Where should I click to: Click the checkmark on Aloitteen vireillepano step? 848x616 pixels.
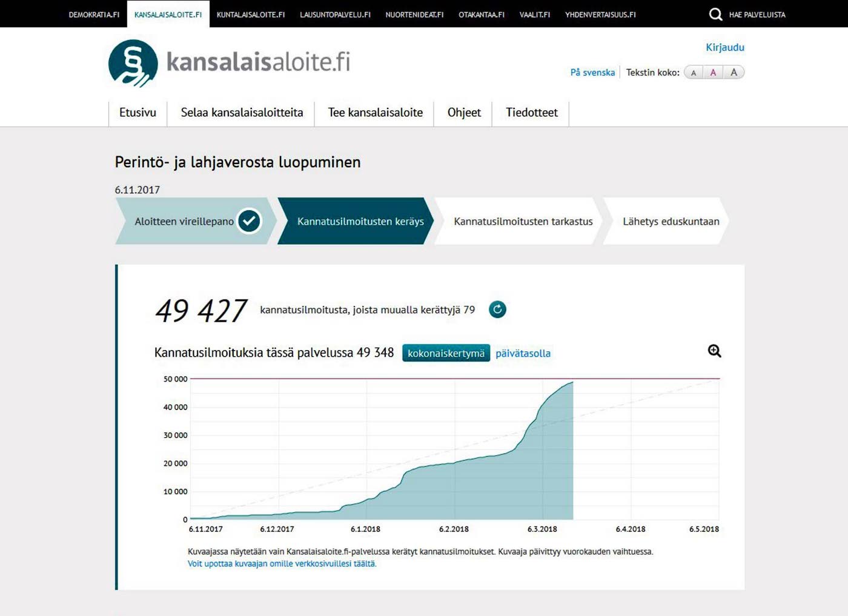click(249, 221)
